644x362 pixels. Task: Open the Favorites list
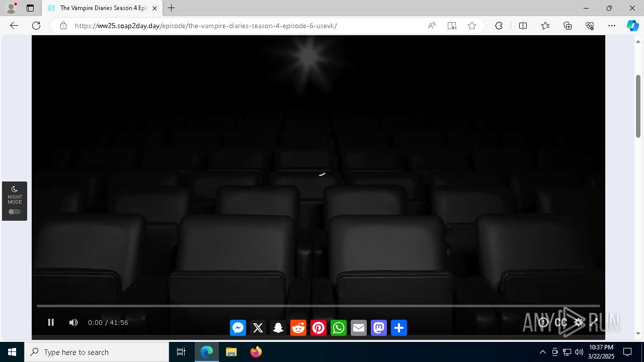(545, 26)
